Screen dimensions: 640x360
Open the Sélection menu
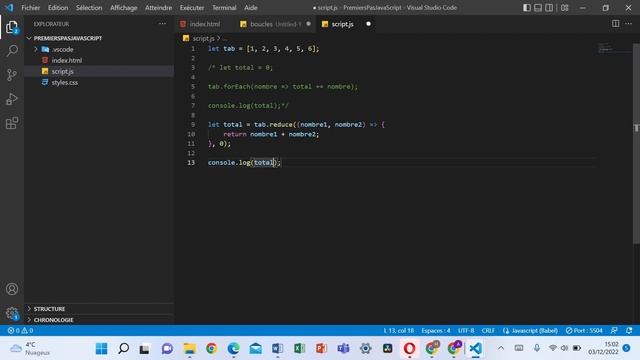[89, 8]
